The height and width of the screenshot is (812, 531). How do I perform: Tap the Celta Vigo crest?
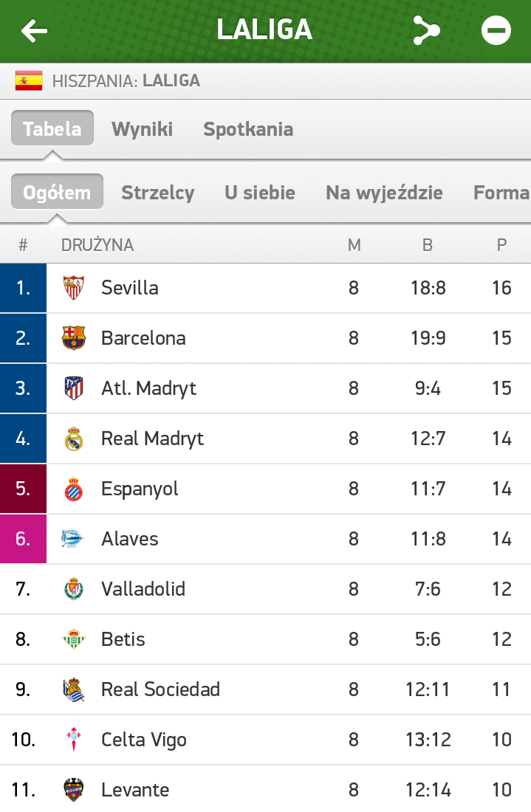tap(74, 740)
